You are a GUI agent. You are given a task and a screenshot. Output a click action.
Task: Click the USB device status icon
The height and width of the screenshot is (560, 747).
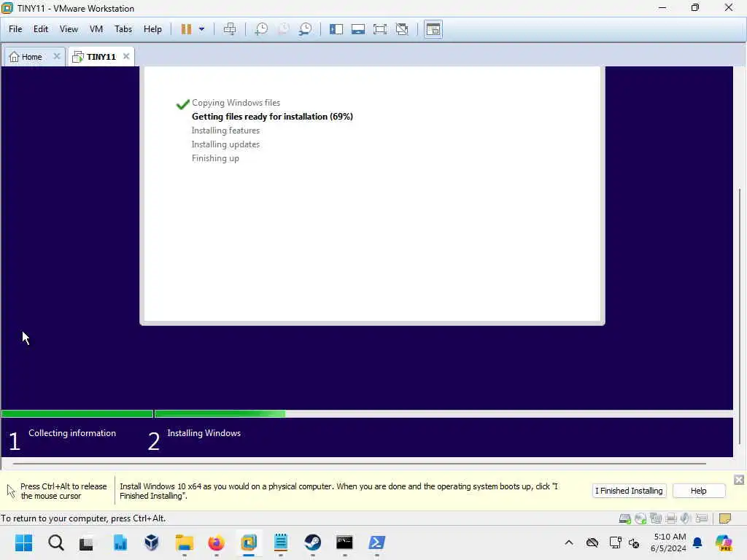coord(701,518)
